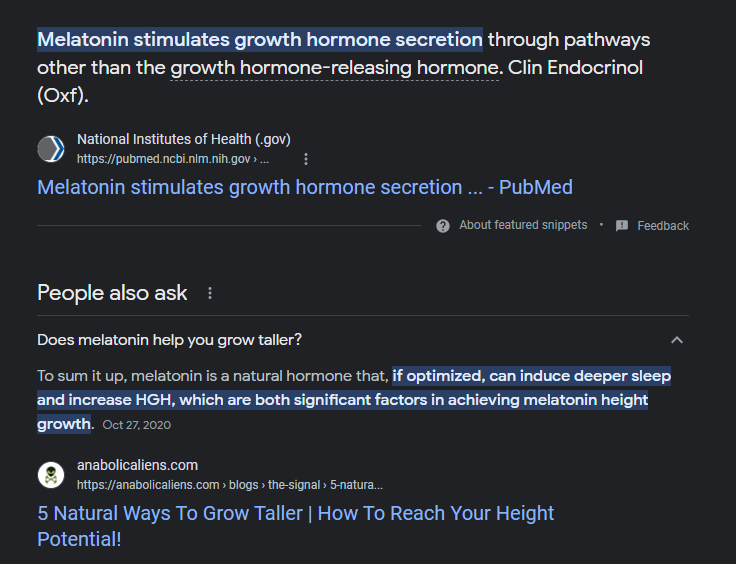Click the "National Institutes of Health (.gov)" site name

(184, 139)
